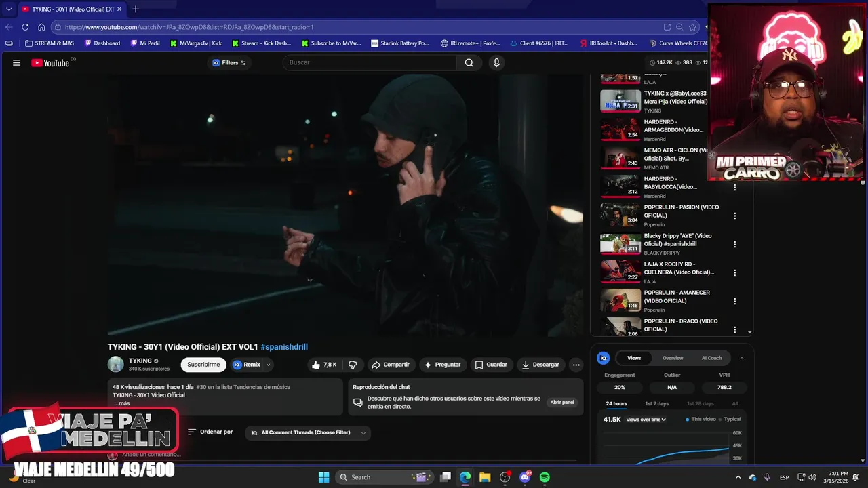The width and height of the screenshot is (868, 488).
Task: Open TYKING x BabyLocc83 Mera Pija thumbnail
Action: (620, 100)
